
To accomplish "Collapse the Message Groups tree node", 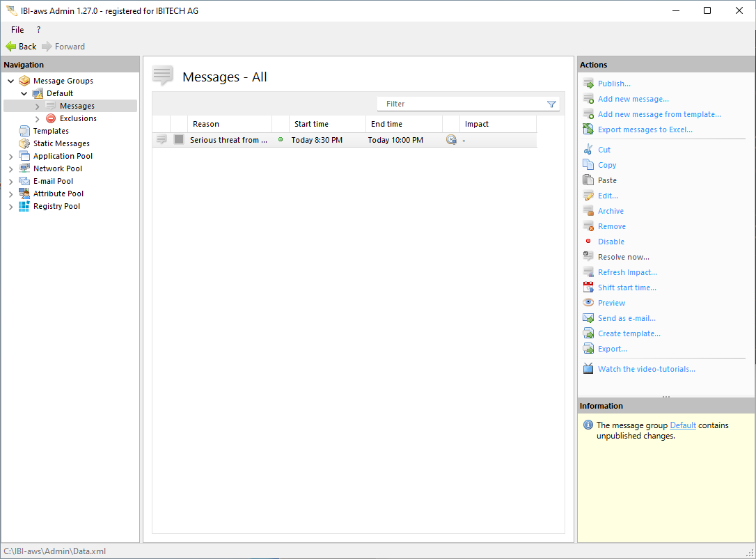I will (x=11, y=81).
